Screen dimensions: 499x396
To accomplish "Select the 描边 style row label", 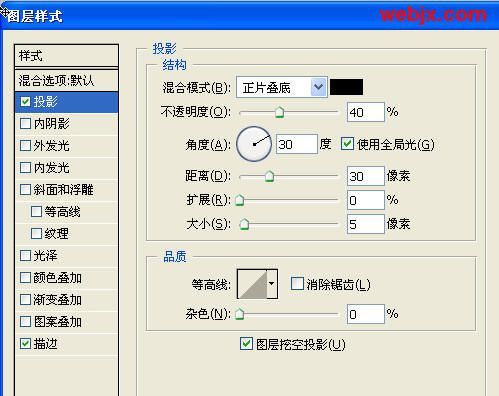I will pyautogui.click(x=46, y=344).
